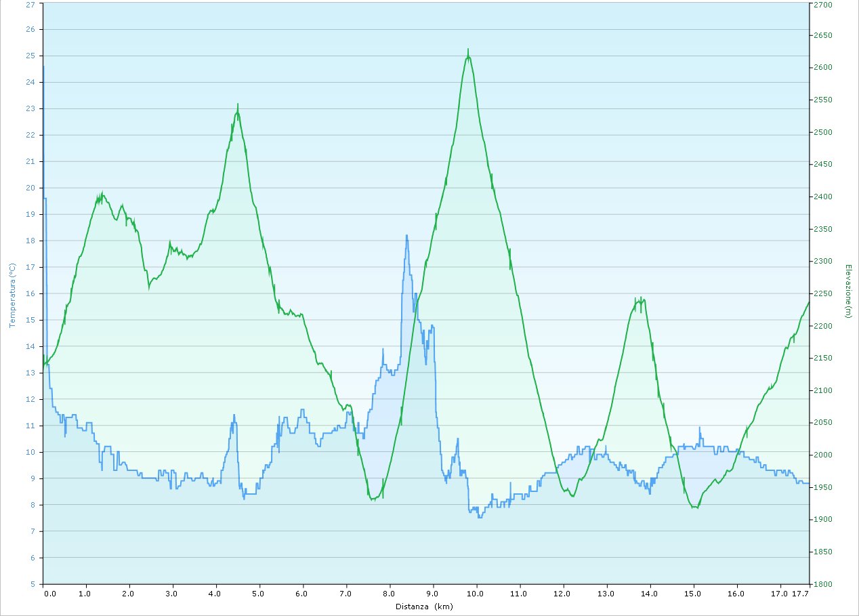Click the 14.0 km tick label on distance axis
The width and height of the screenshot is (859, 616).
648,593
